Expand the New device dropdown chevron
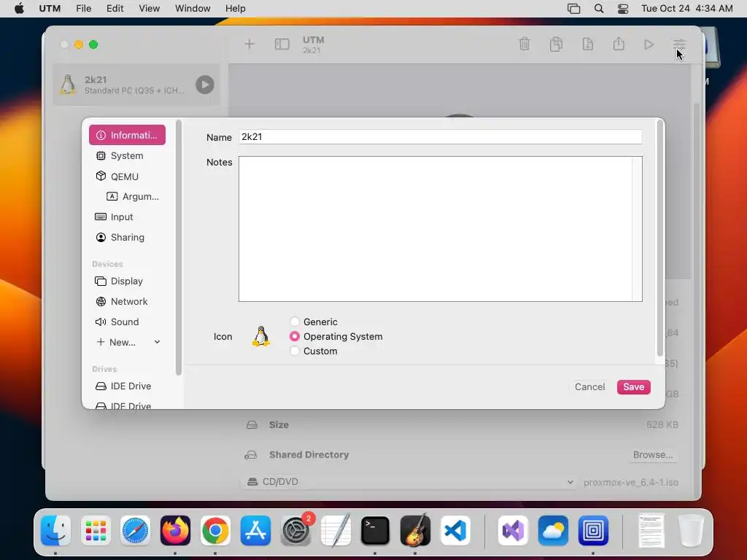 tap(158, 342)
